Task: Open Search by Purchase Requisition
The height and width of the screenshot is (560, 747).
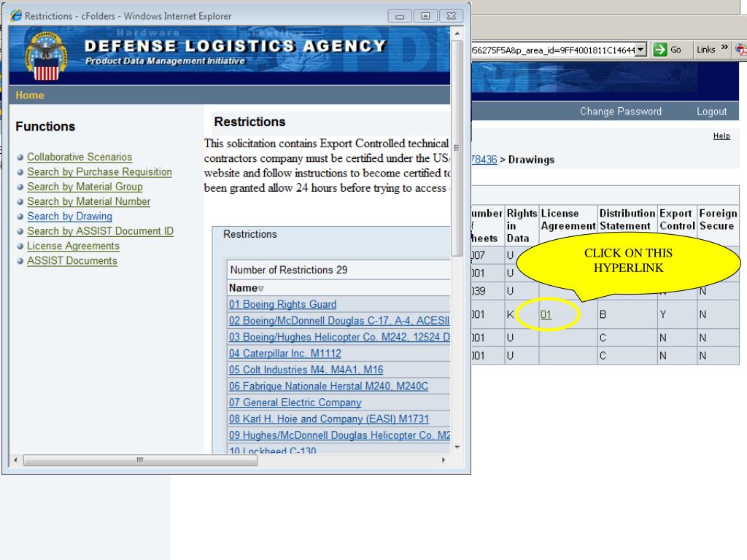Action: [x=99, y=172]
